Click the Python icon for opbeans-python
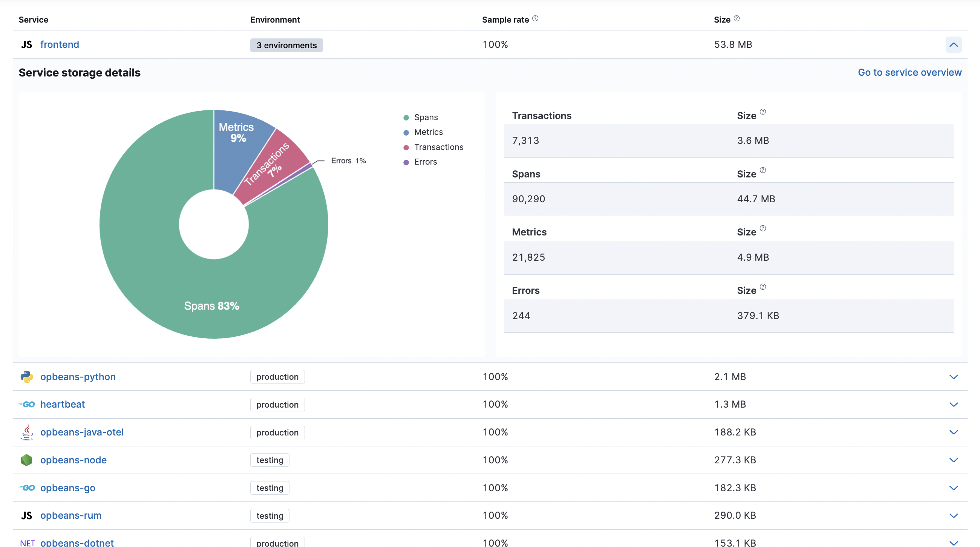The width and height of the screenshot is (980, 547). (x=27, y=376)
